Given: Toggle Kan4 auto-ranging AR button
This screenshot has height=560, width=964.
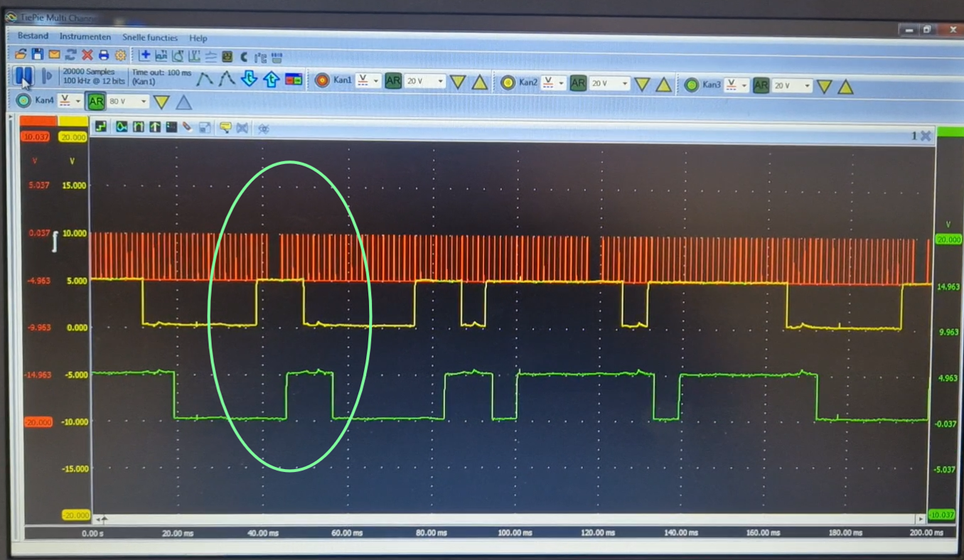Looking at the screenshot, I should (96, 102).
